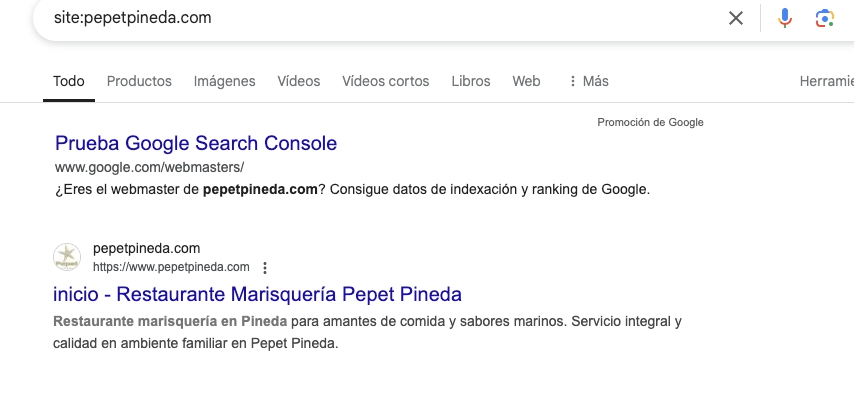Open the three-dot menu next to the pepetpineda.com URL

click(265, 267)
